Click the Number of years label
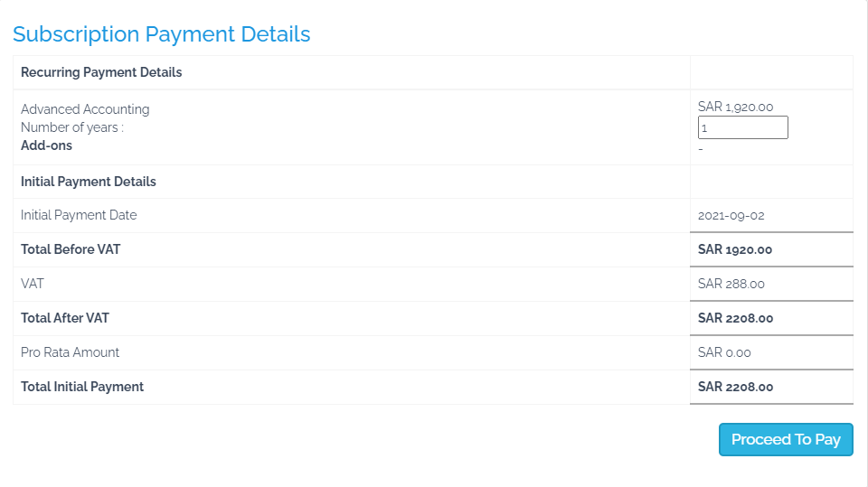868x487 pixels. pyautogui.click(x=72, y=127)
